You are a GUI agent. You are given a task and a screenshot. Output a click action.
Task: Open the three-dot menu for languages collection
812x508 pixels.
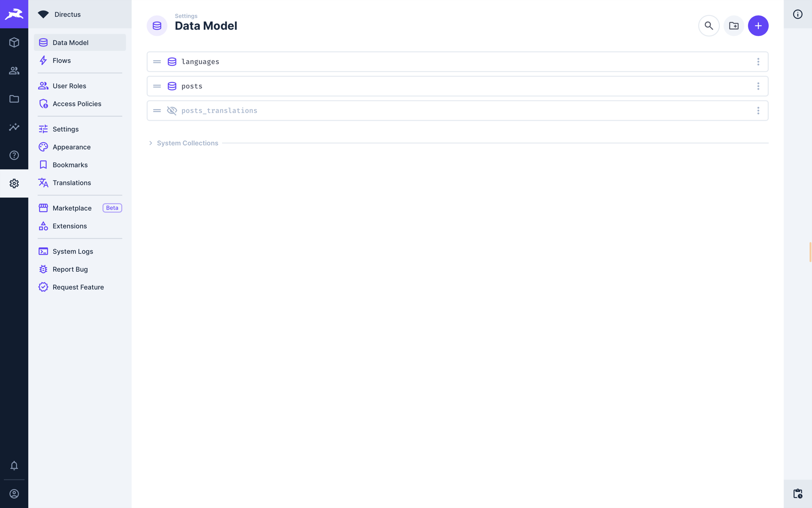click(758, 61)
